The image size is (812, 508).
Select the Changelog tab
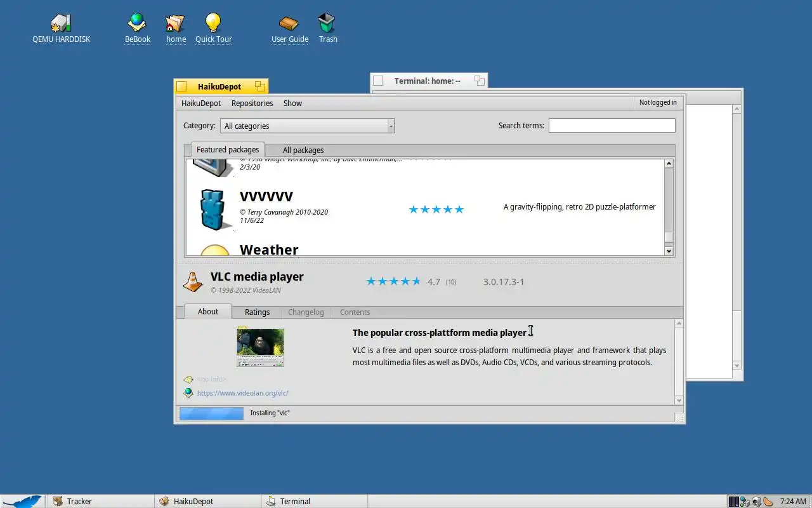tap(306, 312)
